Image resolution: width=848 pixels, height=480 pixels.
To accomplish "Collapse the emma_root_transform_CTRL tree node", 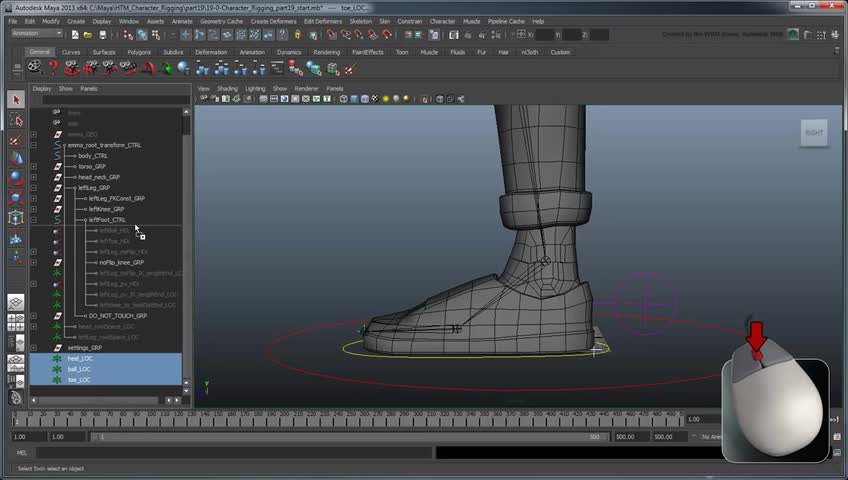I will point(33,145).
